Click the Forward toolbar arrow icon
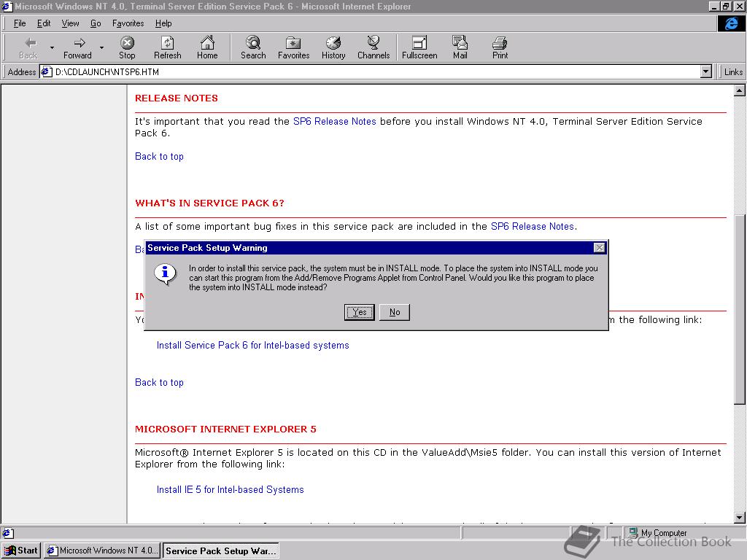The width and height of the screenshot is (747, 560). (x=79, y=43)
